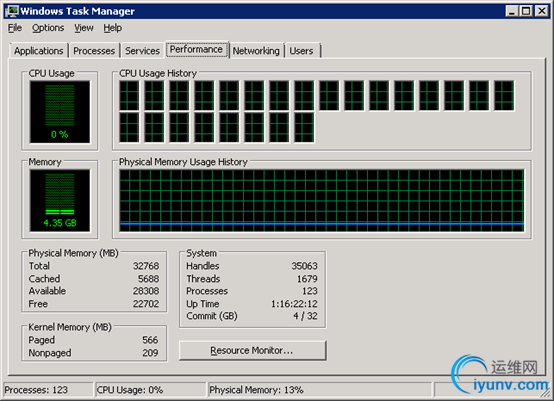
Task: Open Resource Monitor
Action: [x=252, y=350]
